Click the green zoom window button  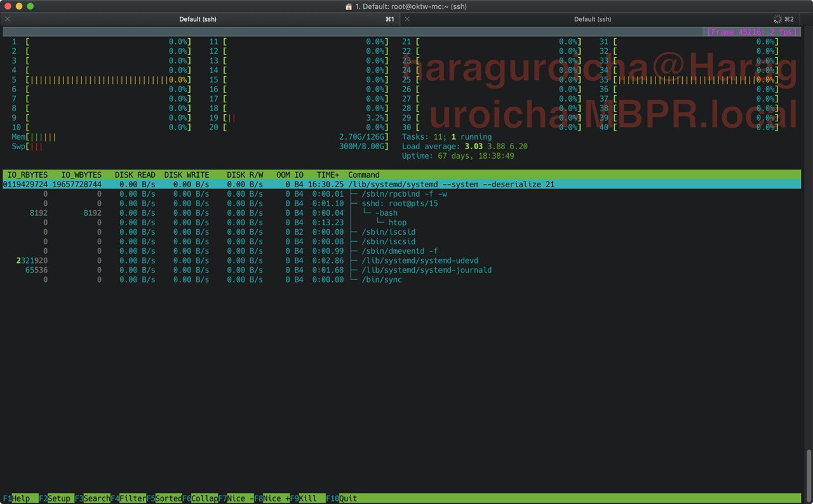[30, 6]
